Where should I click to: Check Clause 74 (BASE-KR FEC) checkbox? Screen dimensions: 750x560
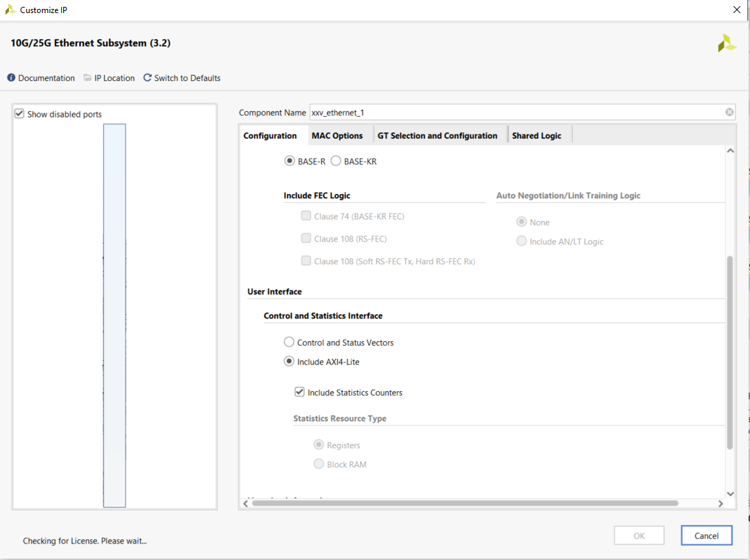point(306,215)
